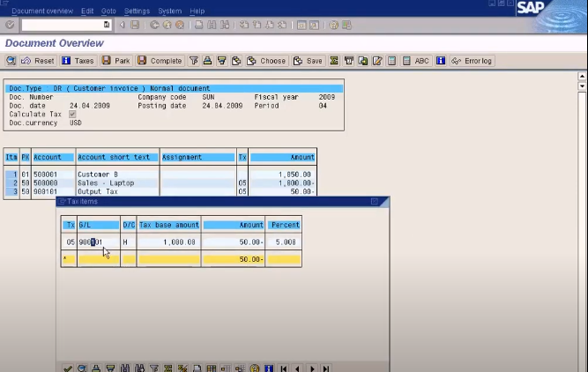The image size is (588, 372).
Task: Click the Print icon in standard toolbar
Action: 198,26
